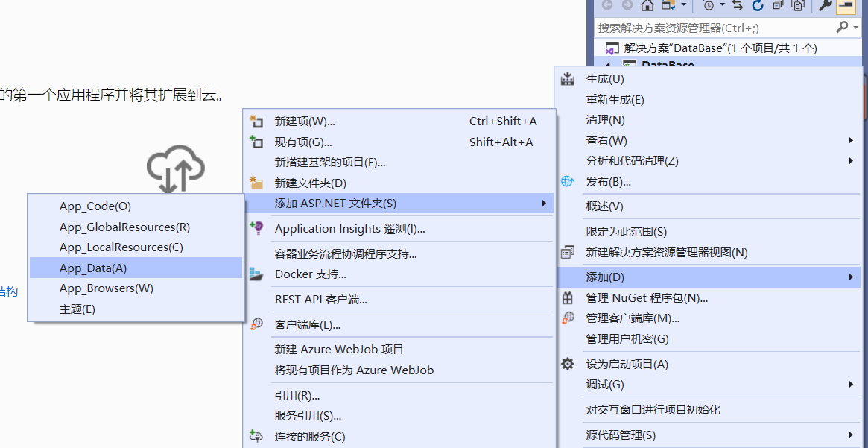The height and width of the screenshot is (448, 868).
Task: Click the 管理 NuGet 程序包 package icon
Action: pos(567,298)
